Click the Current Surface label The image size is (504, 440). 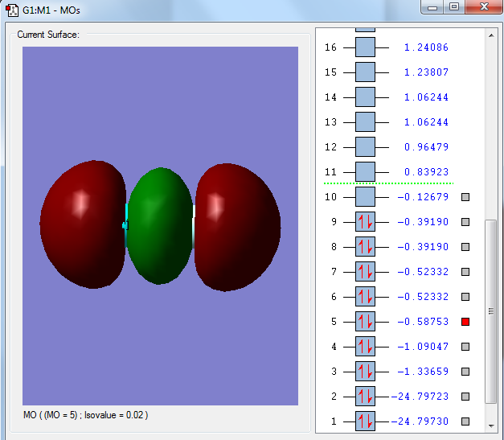(x=48, y=35)
